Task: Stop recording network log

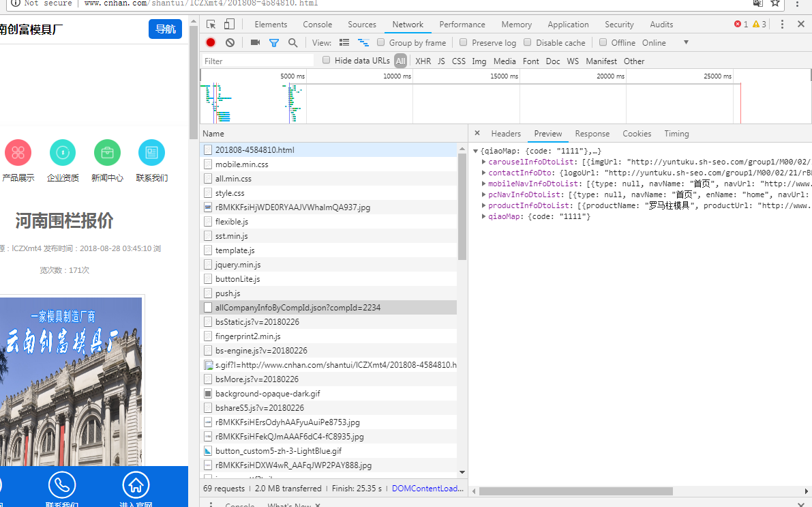Action: click(211, 42)
